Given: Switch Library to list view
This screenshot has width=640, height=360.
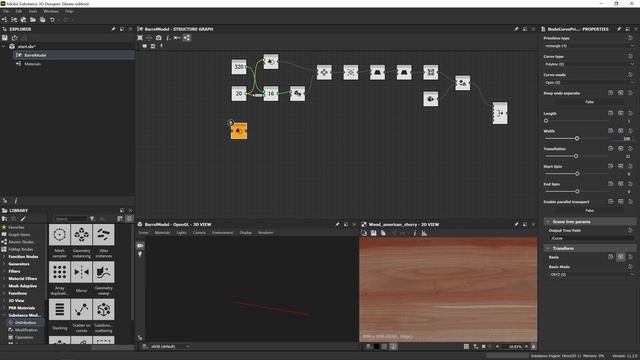Looking at the screenshot, I should click(x=120, y=219).
